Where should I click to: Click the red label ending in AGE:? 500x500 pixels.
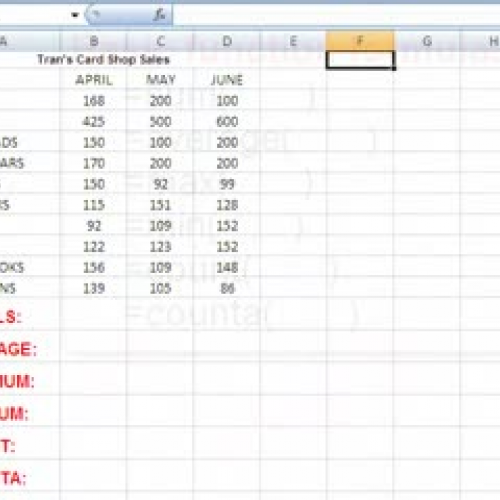(x=18, y=349)
